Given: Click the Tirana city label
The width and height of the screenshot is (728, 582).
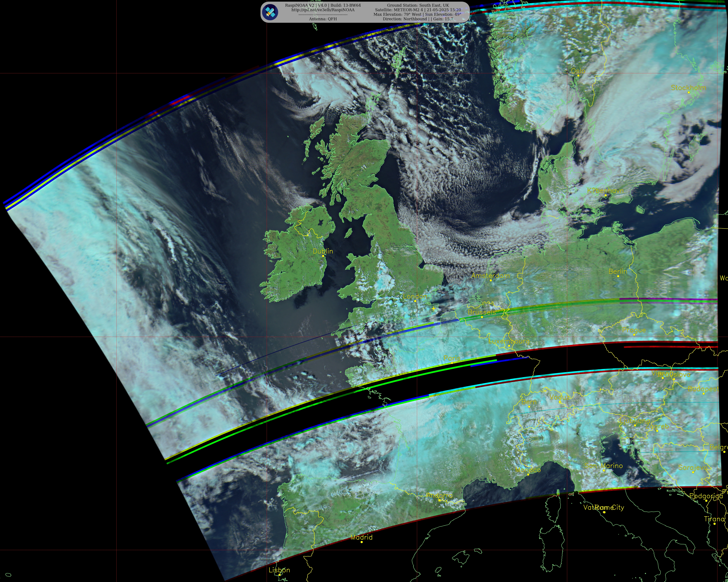Looking at the screenshot, I should (x=714, y=519).
